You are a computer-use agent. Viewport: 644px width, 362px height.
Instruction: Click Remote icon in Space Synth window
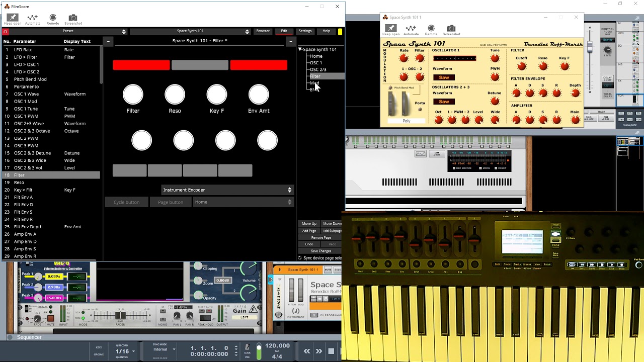coord(431,30)
